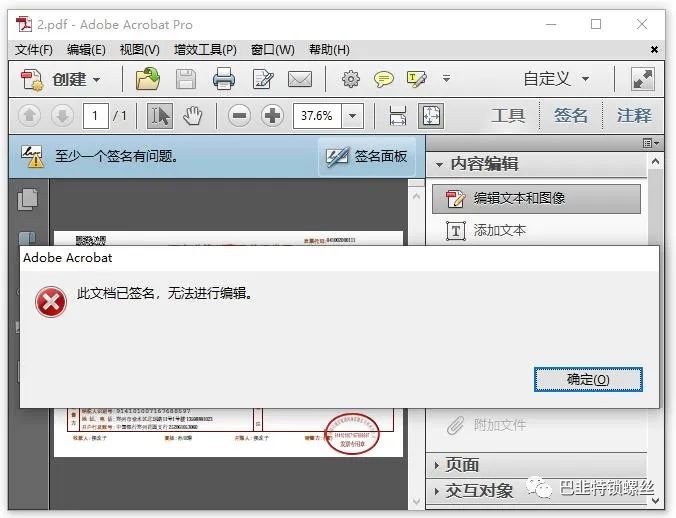This screenshot has height=518, width=676.
Task: Click tools pane scrollbar down arrow
Action: tap(656, 500)
